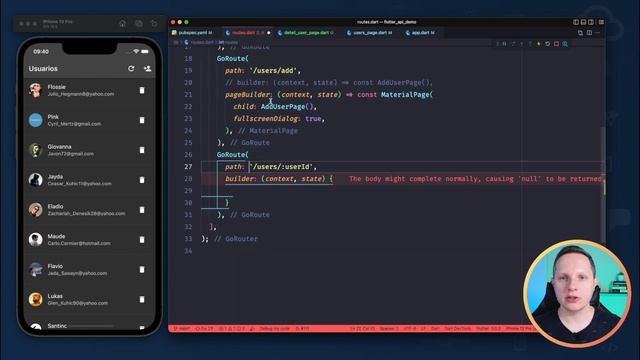Delete user Maude with the trash icon
The height and width of the screenshot is (360, 640).
pos(142,240)
